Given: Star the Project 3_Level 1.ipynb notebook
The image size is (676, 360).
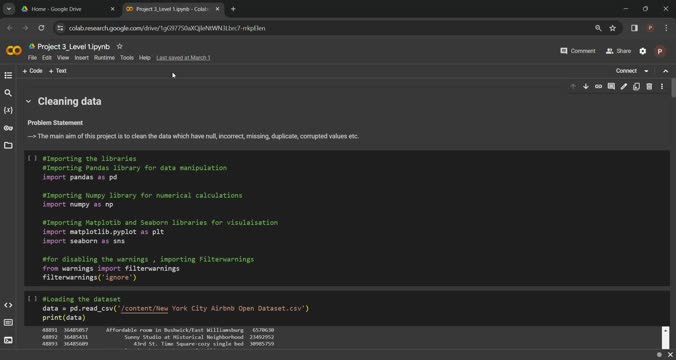Looking at the screenshot, I should tap(120, 47).
